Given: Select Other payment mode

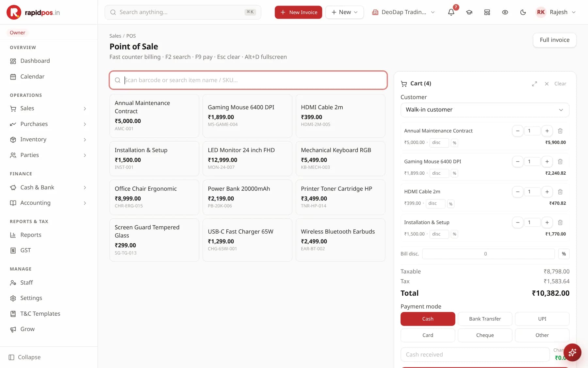Looking at the screenshot, I should point(542,335).
